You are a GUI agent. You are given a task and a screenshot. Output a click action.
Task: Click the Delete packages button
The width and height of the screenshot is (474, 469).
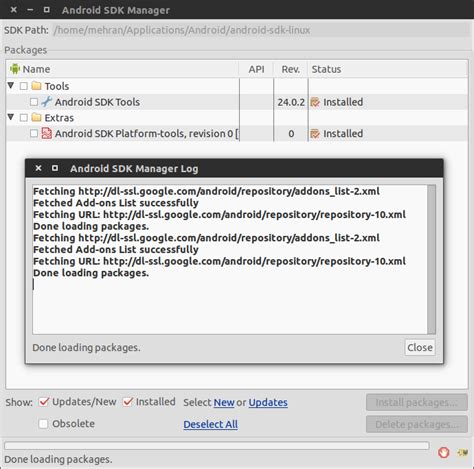(x=417, y=424)
